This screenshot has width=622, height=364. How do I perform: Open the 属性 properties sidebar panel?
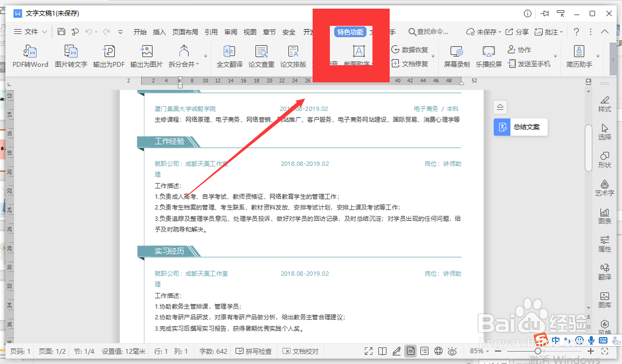[x=605, y=244]
